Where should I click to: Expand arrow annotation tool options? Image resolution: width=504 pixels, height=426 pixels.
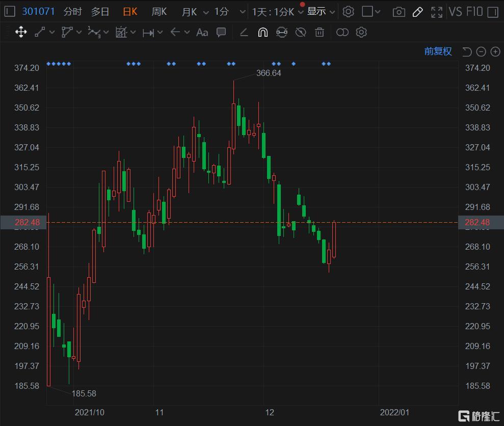[187, 32]
